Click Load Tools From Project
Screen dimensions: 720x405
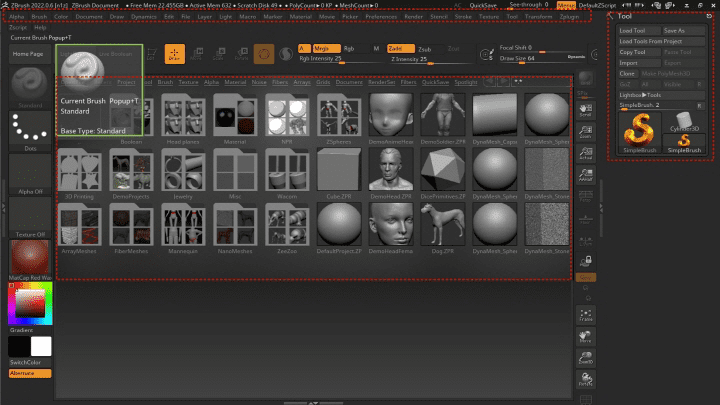click(x=662, y=41)
